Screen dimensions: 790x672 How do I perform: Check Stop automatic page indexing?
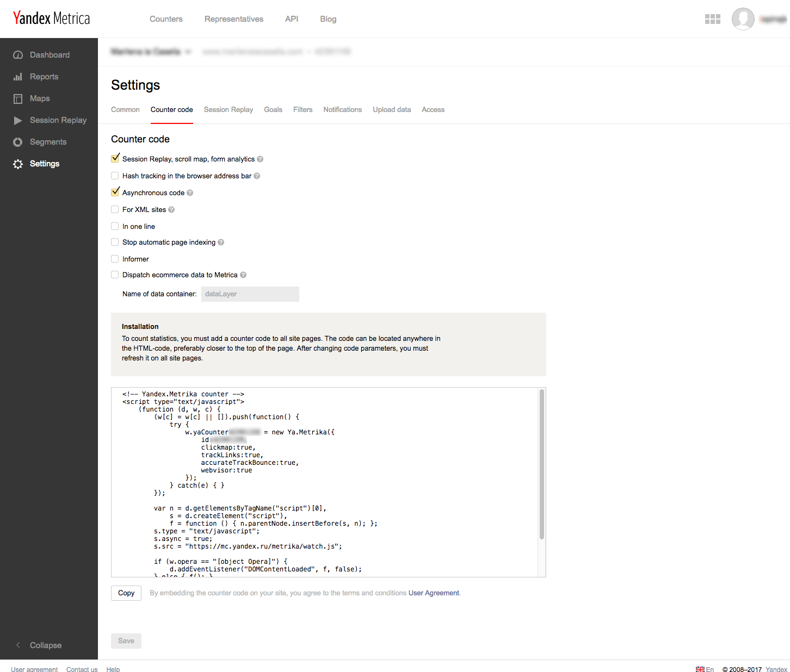[x=115, y=242]
